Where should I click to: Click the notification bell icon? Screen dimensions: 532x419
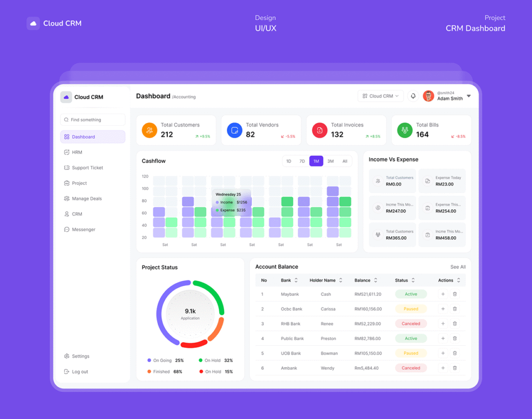pos(413,96)
